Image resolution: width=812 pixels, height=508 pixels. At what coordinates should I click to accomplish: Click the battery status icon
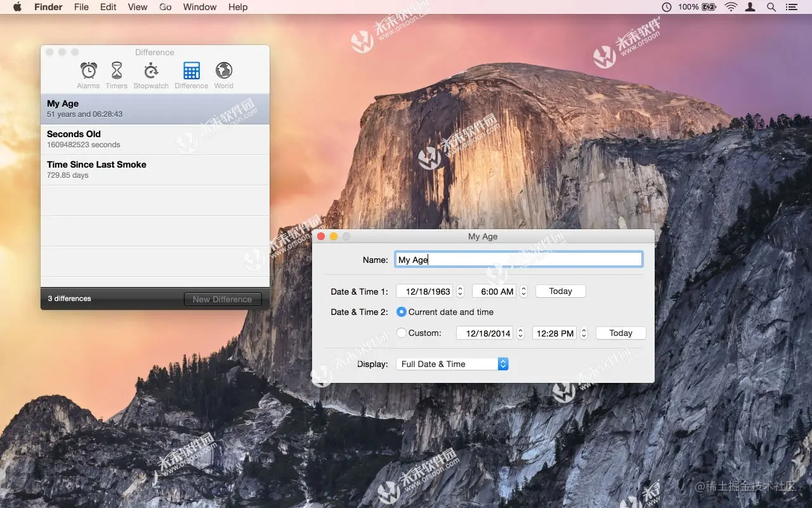click(709, 7)
